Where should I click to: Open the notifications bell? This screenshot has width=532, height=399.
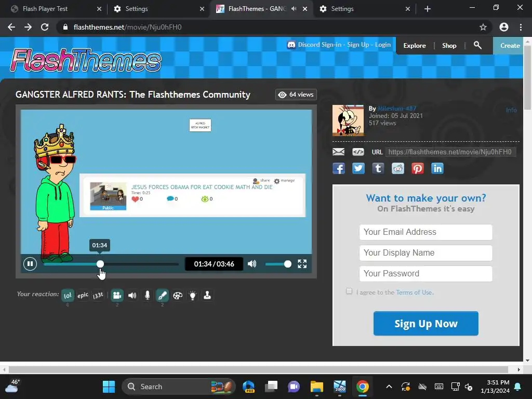point(518,387)
